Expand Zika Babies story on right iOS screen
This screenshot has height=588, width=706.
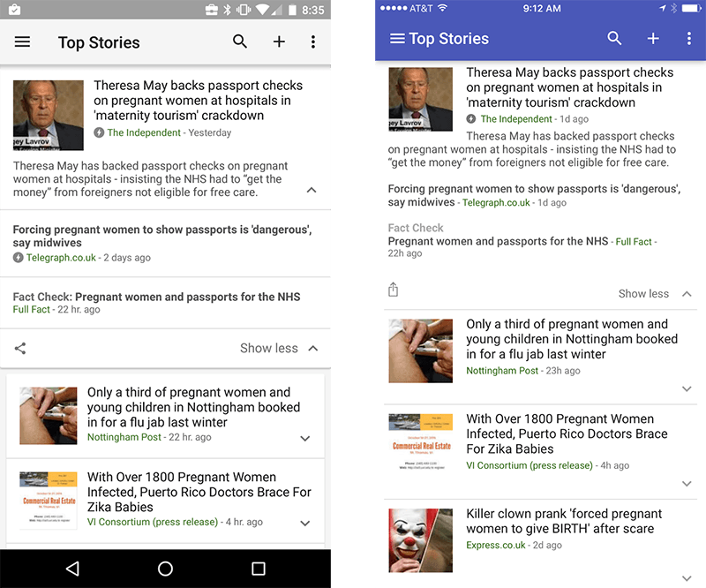tap(687, 484)
